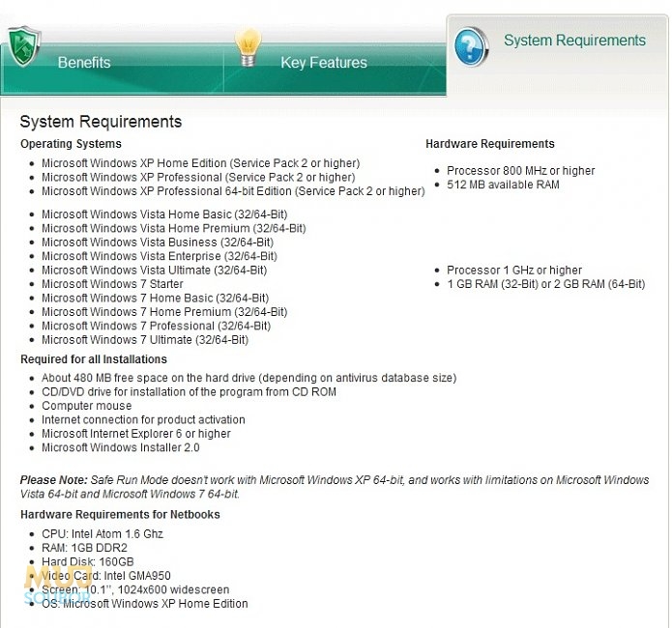
Task: Click the light bulb icon
Action: point(248,47)
